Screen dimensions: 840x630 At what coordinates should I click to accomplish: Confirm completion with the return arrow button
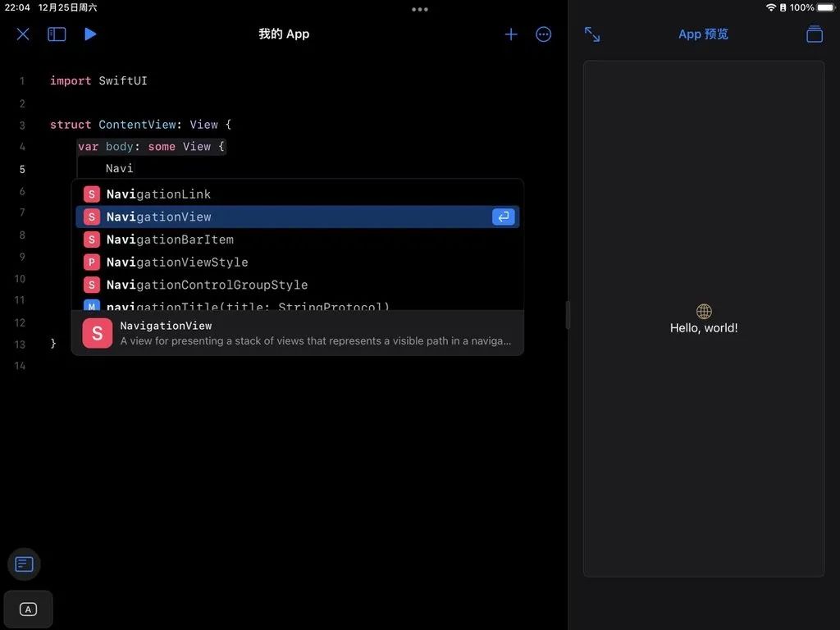click(x=504, y=217)
